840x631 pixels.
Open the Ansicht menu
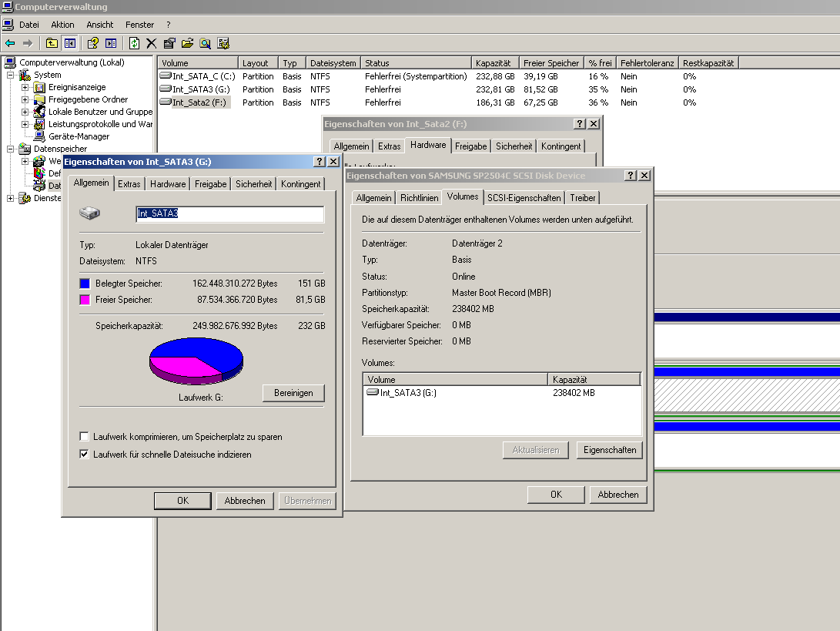point(99,25)
